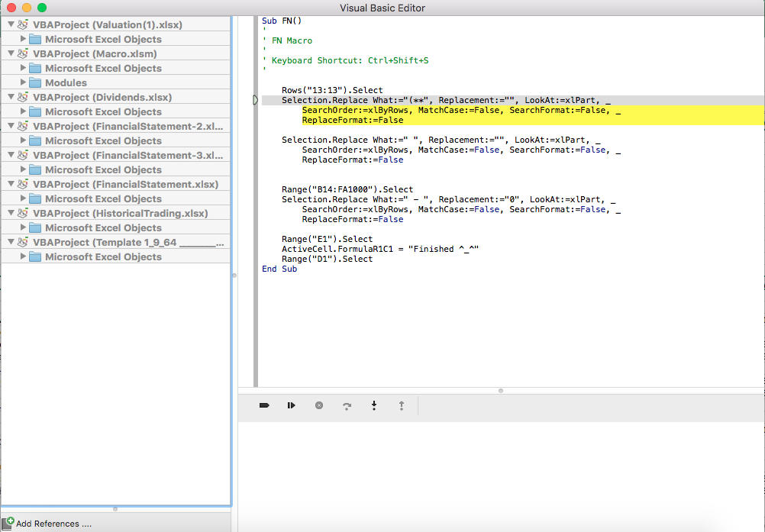The image size is (765, 532).
Task: Select Microsoft Excel Objects under Template project
Action: tap(103, 256)
